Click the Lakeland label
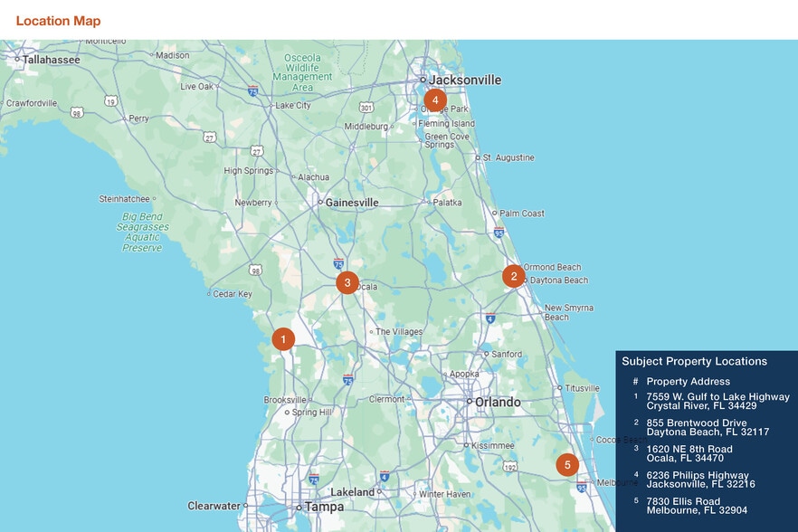Screen dimensions: 798x532 tap(352, 492)
